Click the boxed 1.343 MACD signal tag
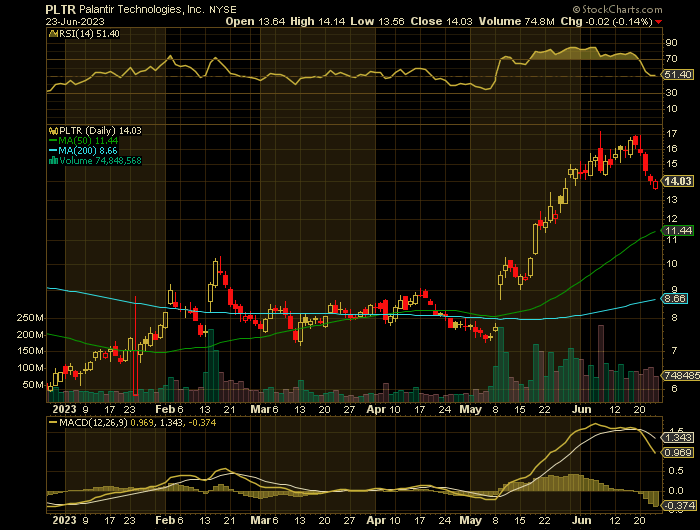This screenshot has height=530, width=700. point(678,438)
